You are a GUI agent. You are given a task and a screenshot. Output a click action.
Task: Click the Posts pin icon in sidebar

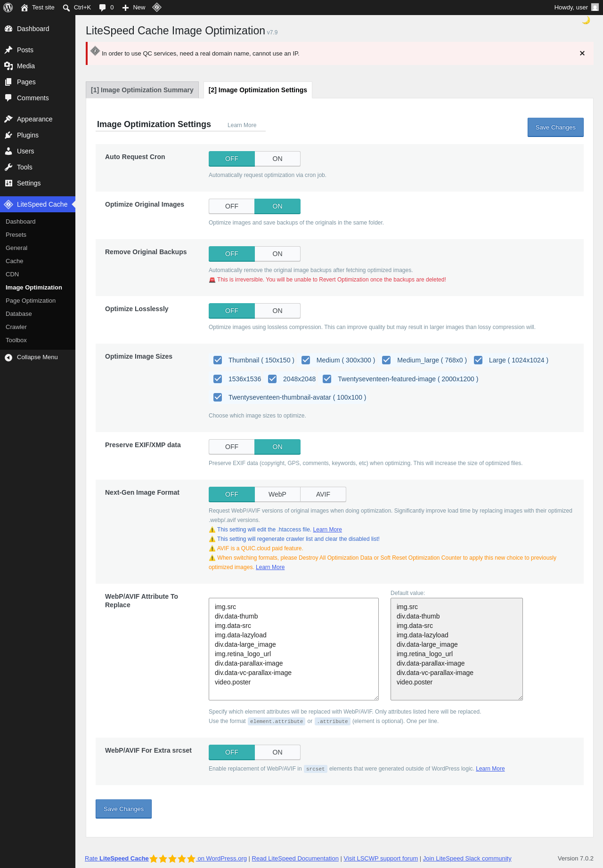8,50
